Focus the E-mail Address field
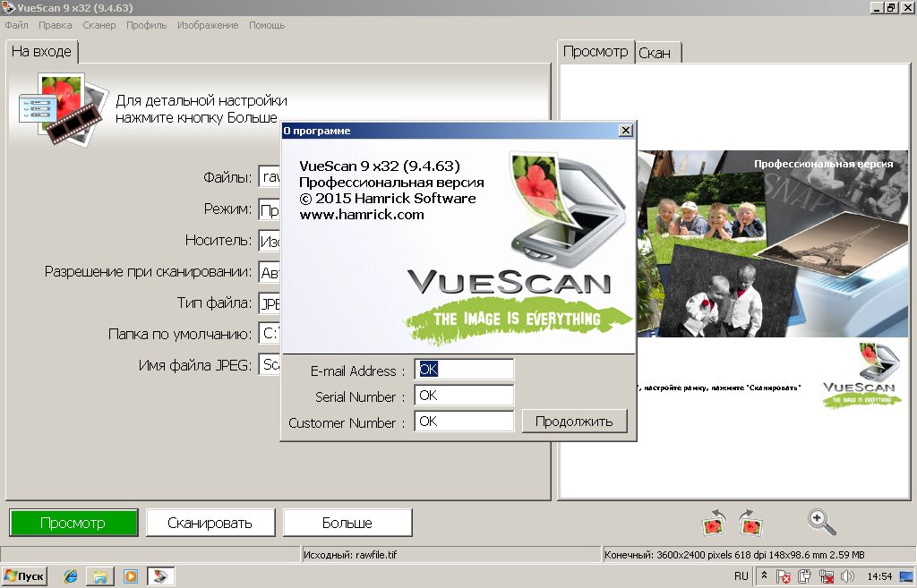Screen dimensions: 917x588 pos(464,370)
